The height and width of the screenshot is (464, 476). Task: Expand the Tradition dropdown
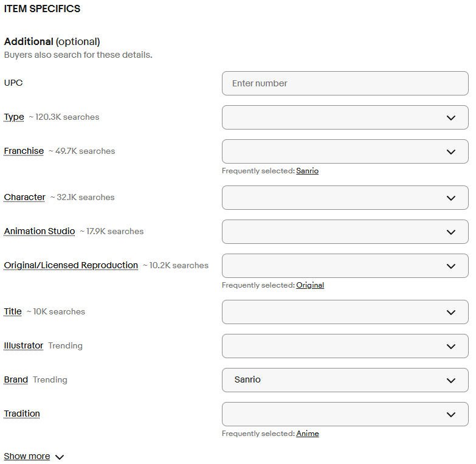(x=345, y=414)
